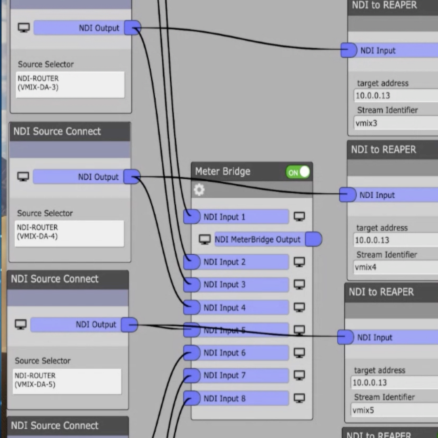Open Source Selector showing VMIX-DA-3
This screenshot has width=438, height=438.
point(70,84)
